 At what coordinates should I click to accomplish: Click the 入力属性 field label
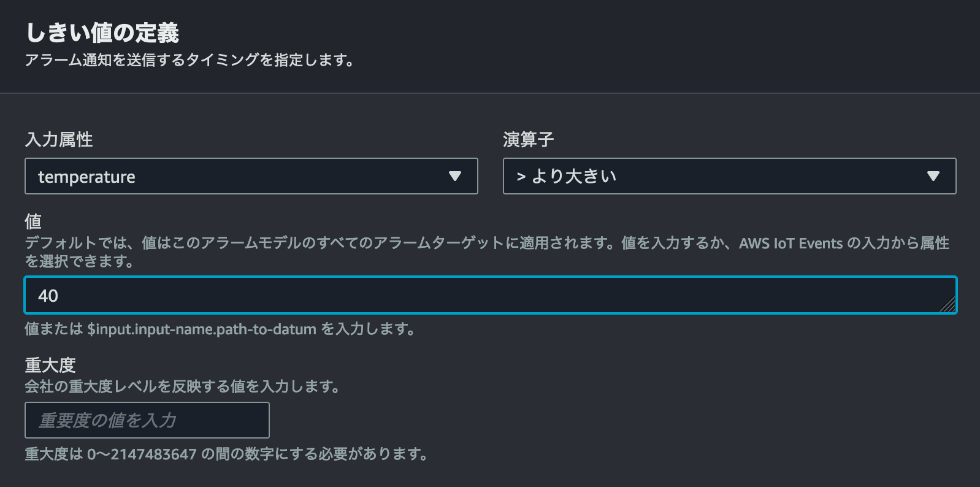tap(59, 140)
